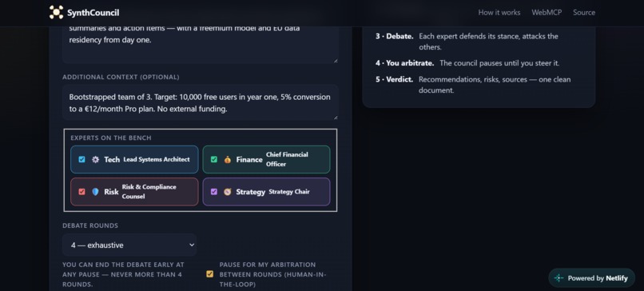Go to SynthCouncil home title
The height and width of the screenshot is (291, 644).
(93, 13)
